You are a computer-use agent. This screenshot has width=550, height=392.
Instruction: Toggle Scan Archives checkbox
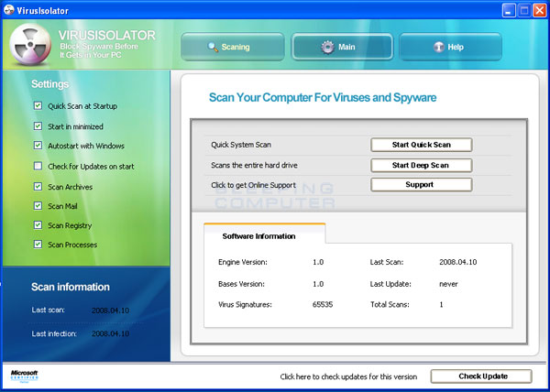38,186
